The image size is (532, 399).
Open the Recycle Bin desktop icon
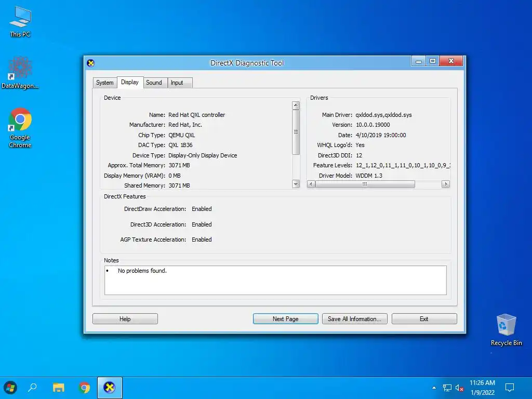[506, 330]
